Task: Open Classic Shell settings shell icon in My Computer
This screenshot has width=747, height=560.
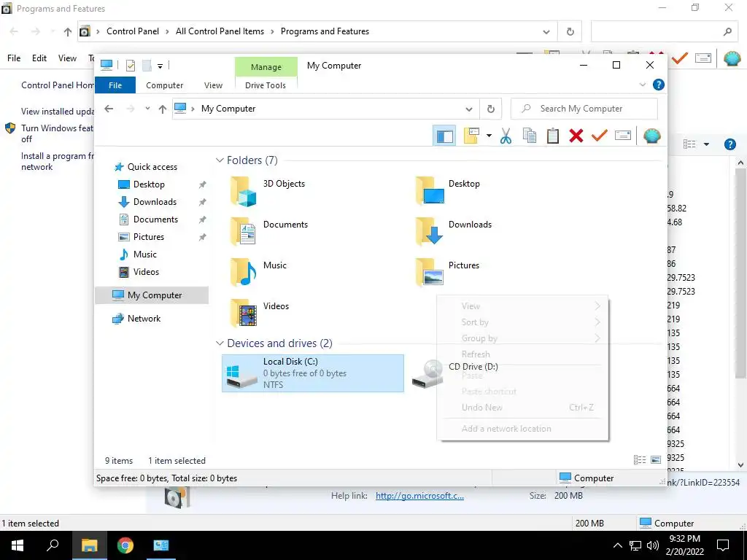Action: pyautogui.click(x=651, y=136)
